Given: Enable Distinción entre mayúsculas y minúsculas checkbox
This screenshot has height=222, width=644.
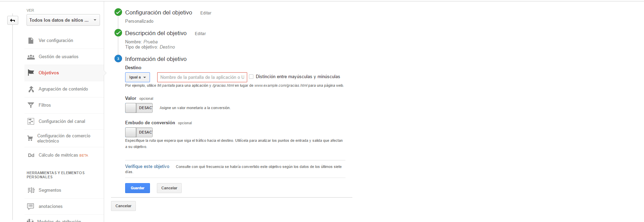Looking at the screenshot, I should pyautogui.click(x=251, y=77).
